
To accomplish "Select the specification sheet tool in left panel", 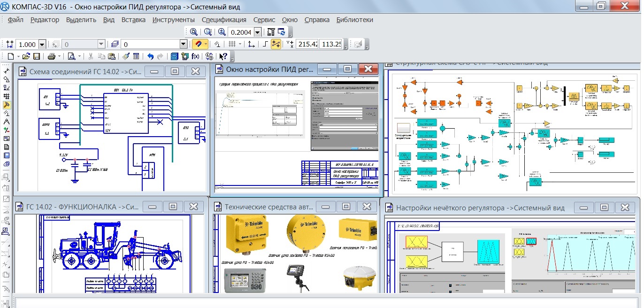I will coord(7,147).
